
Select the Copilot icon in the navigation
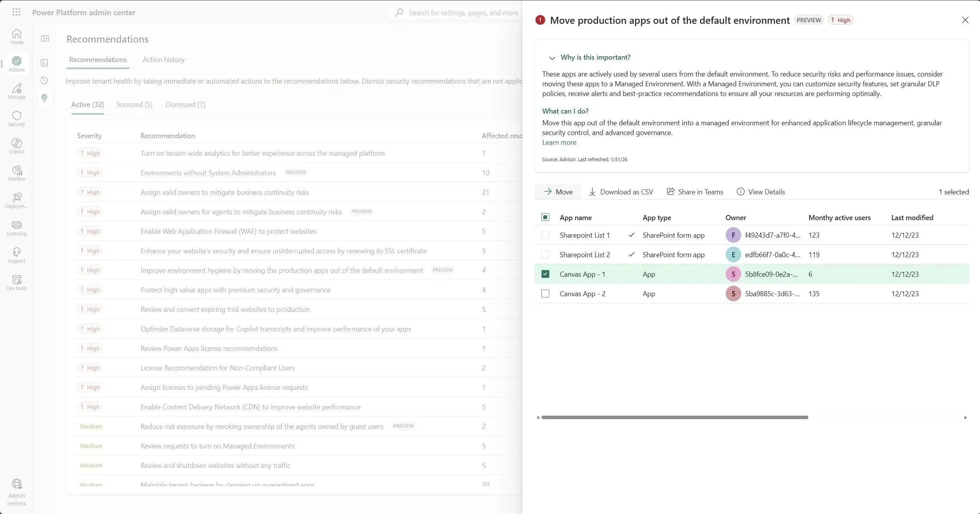[16, 146]
